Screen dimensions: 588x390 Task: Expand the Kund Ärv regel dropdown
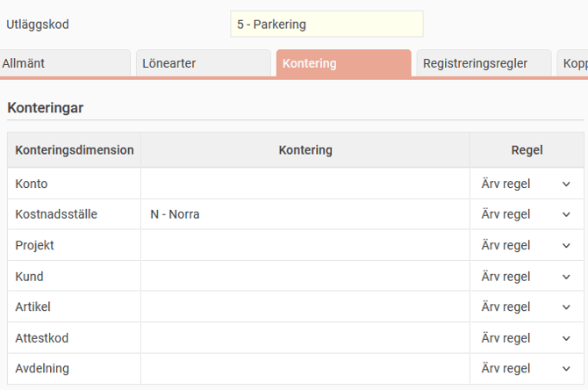(526, 277)
